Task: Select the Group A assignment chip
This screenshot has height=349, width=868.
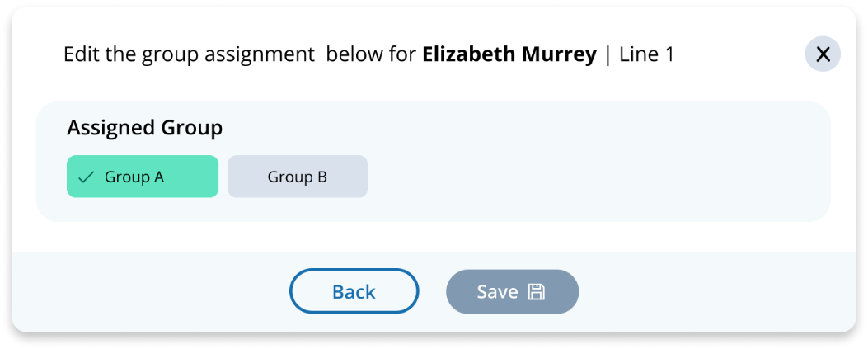Action: tap(143, 177)
